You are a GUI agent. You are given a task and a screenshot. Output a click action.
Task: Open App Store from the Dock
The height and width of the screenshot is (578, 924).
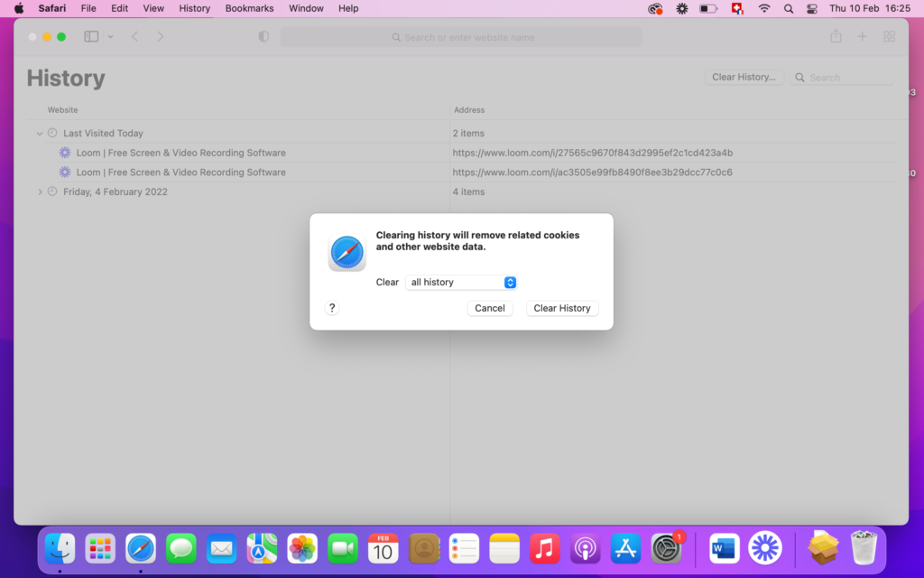coord(625,548)
